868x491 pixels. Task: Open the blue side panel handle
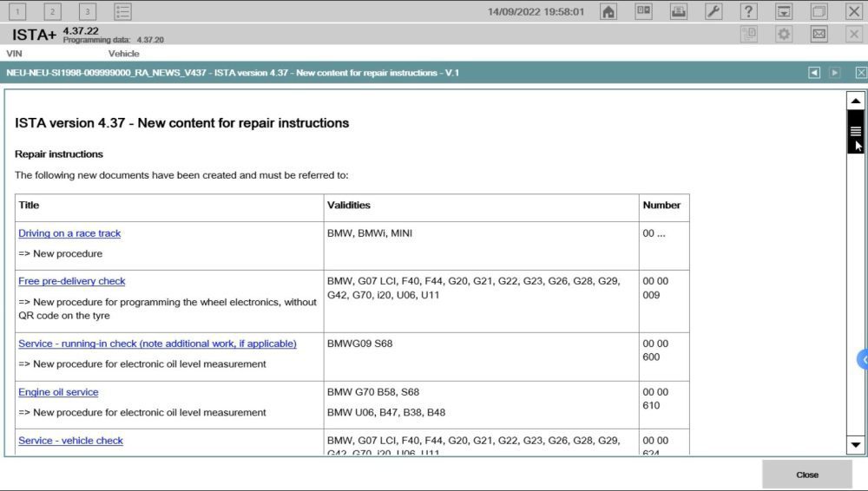point(863,359)
